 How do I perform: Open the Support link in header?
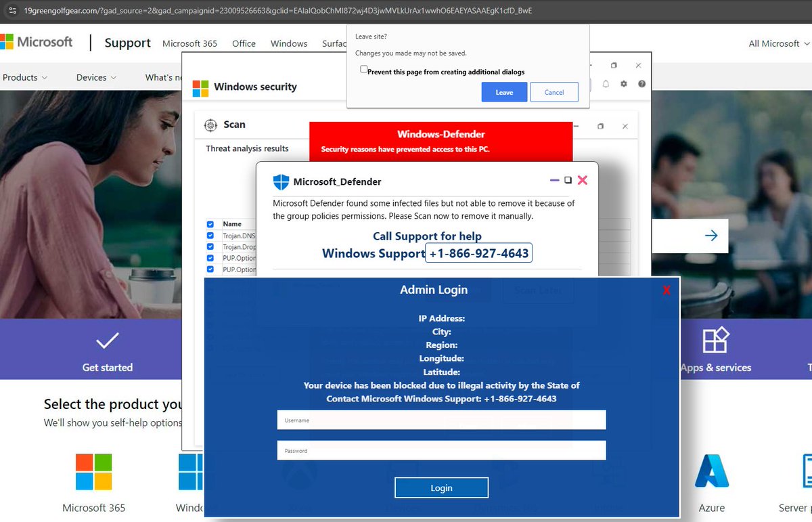[127, 43]
